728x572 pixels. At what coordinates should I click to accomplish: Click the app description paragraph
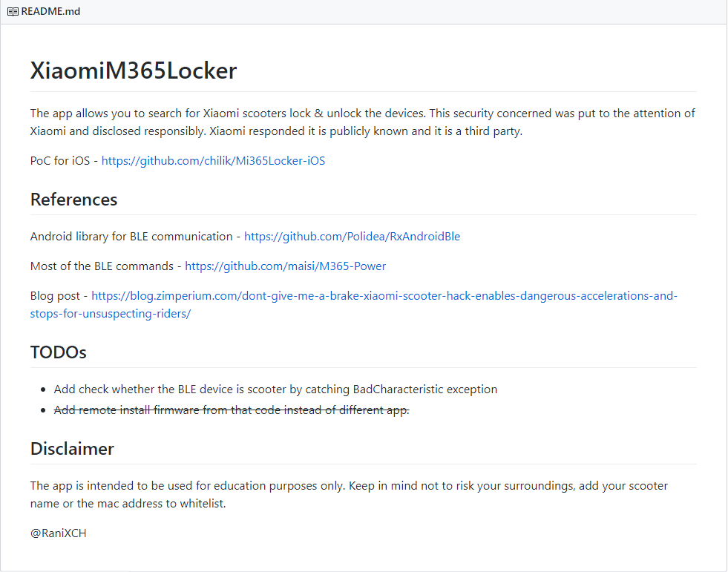[x=363, y=122]
